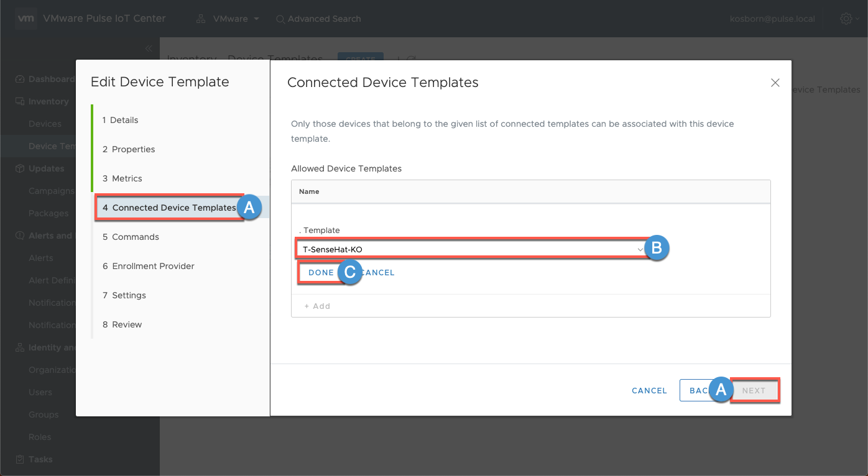Open Roles in the sidebar
This screenshot has height=476, width=868.
pos(40,437)
